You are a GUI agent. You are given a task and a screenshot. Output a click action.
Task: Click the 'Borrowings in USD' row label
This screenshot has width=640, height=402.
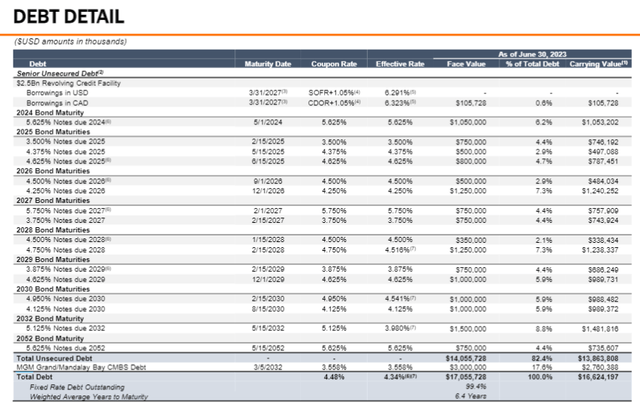pyautogui.click(x=57, y=93)
